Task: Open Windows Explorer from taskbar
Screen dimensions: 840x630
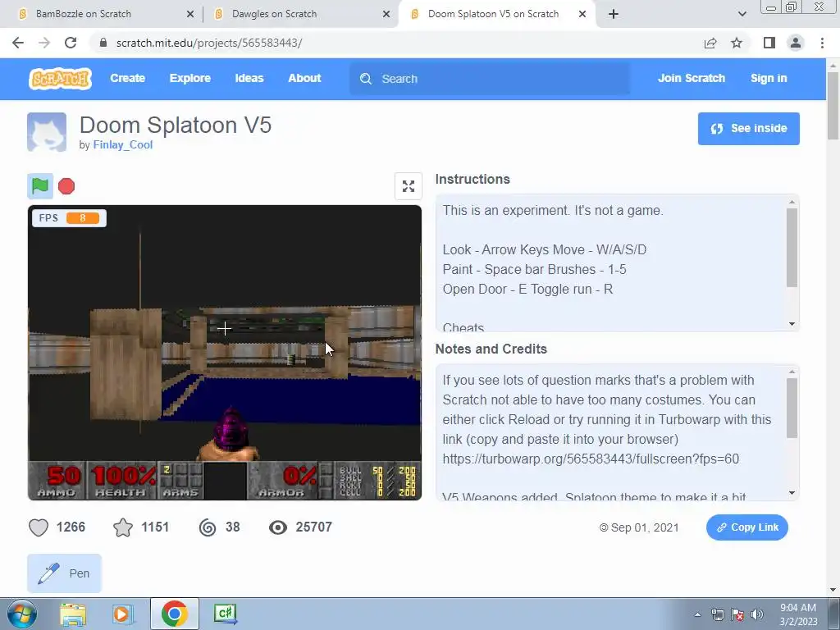Action: click(72, 614)
